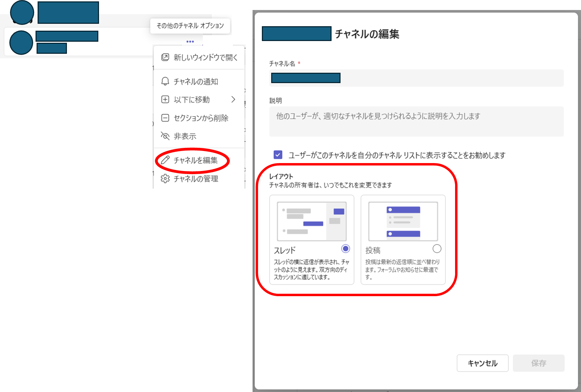
Task: Click the 投稿 layout preview thumbnail
Action: pos(403,221)
